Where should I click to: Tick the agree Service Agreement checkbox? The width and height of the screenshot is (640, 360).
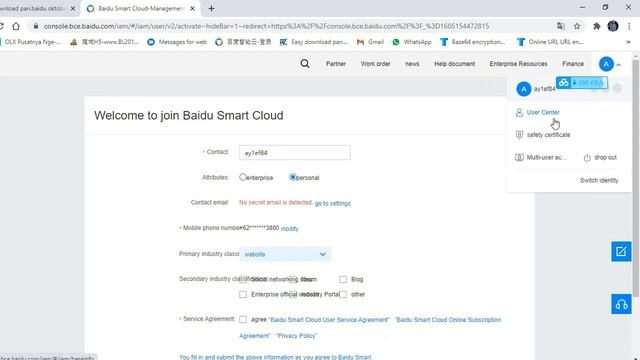(243, 320)
